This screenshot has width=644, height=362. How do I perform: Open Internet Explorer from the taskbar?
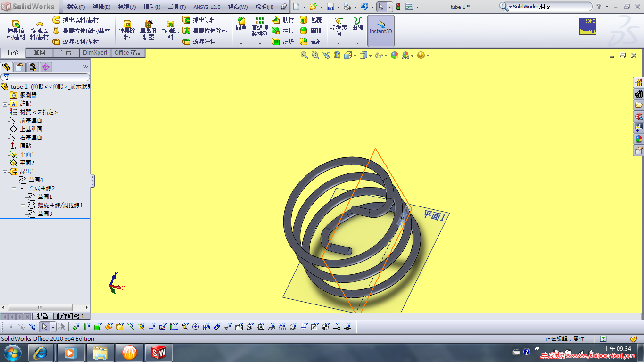[41, 353]
